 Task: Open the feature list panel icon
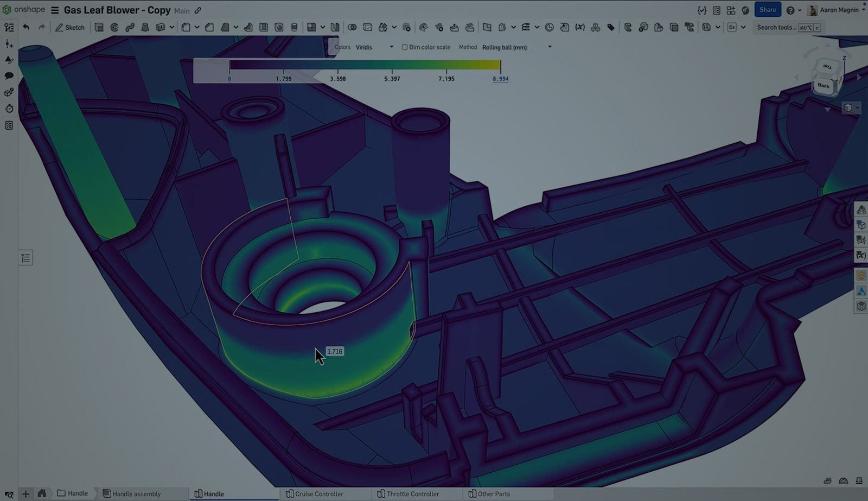pos(25,258)
